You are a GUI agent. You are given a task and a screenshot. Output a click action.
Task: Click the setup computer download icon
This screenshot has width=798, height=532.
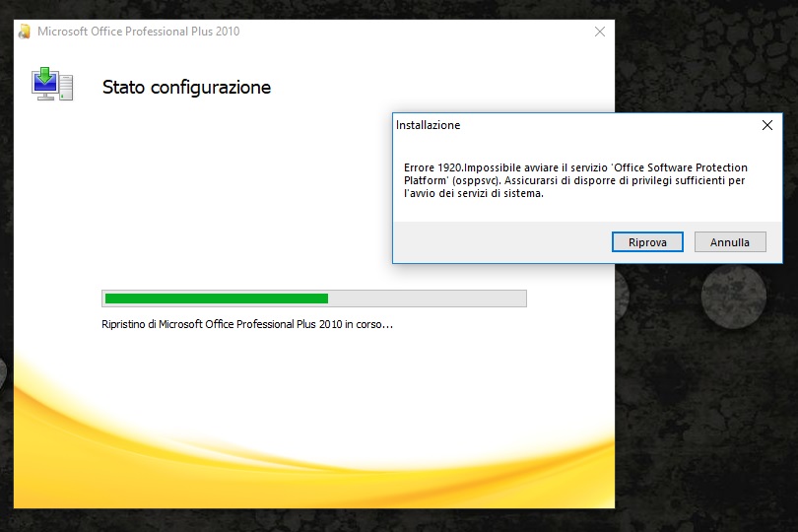(52, 84)
